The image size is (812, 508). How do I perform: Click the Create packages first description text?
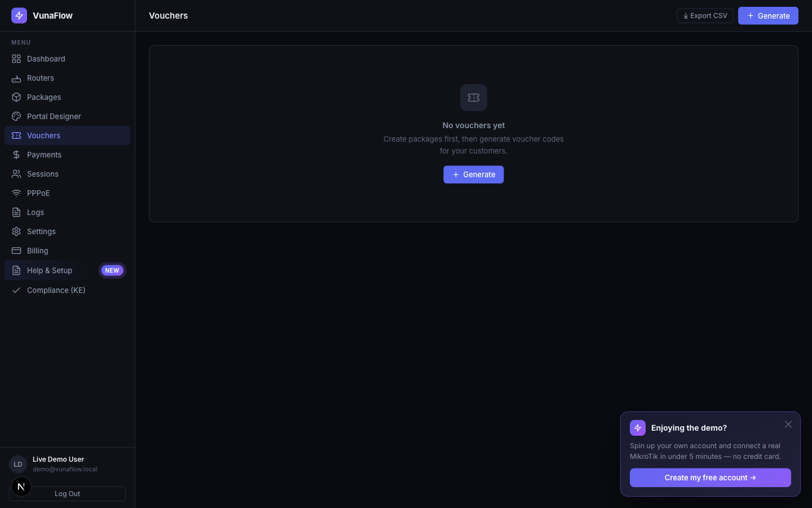(474, 145)
